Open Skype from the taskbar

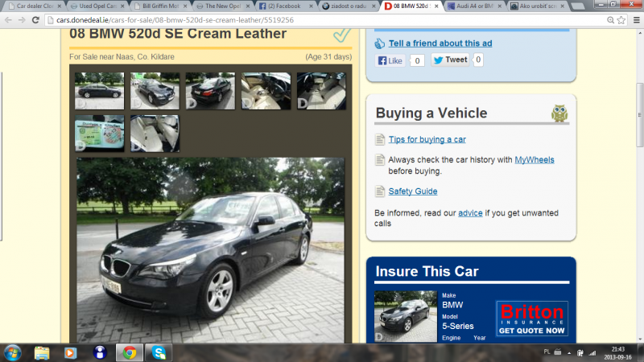(159, 352)
